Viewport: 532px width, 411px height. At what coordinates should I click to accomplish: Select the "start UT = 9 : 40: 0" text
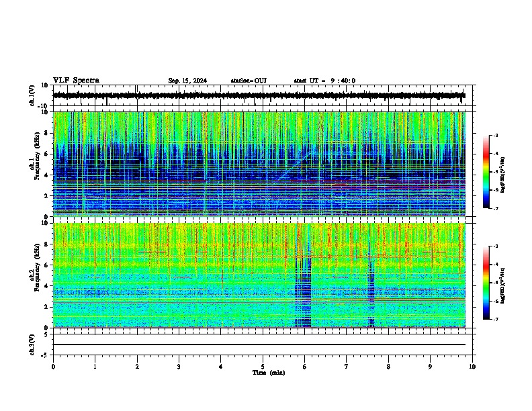click(x=324, y=81)
